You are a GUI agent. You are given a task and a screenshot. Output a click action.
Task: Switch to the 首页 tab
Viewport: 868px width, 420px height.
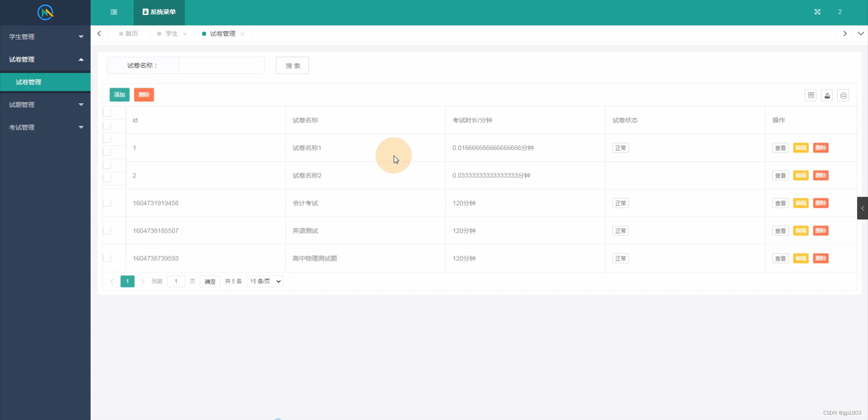point(131,33)
